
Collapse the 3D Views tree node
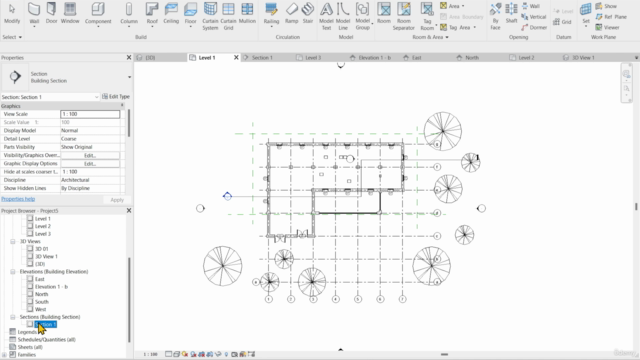pos(13,241)
